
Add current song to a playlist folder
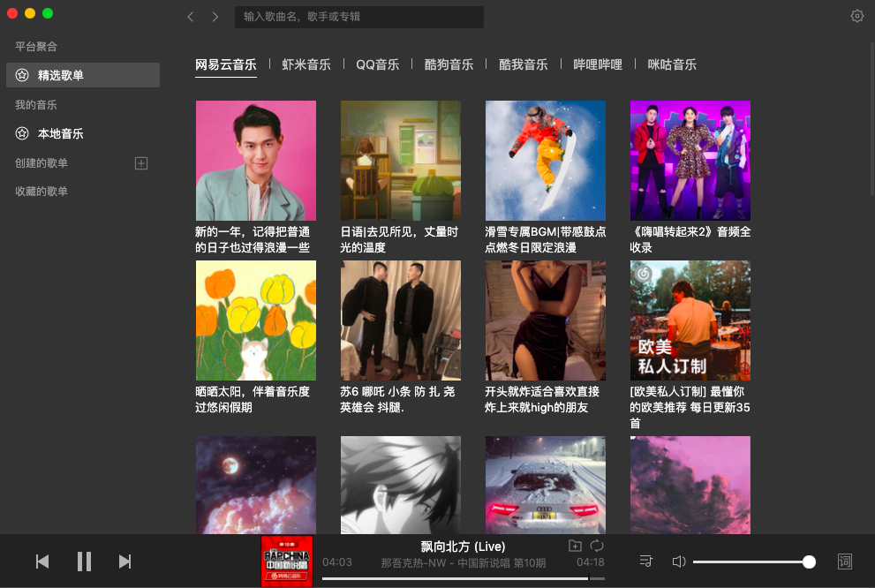[x=575, y=546]
